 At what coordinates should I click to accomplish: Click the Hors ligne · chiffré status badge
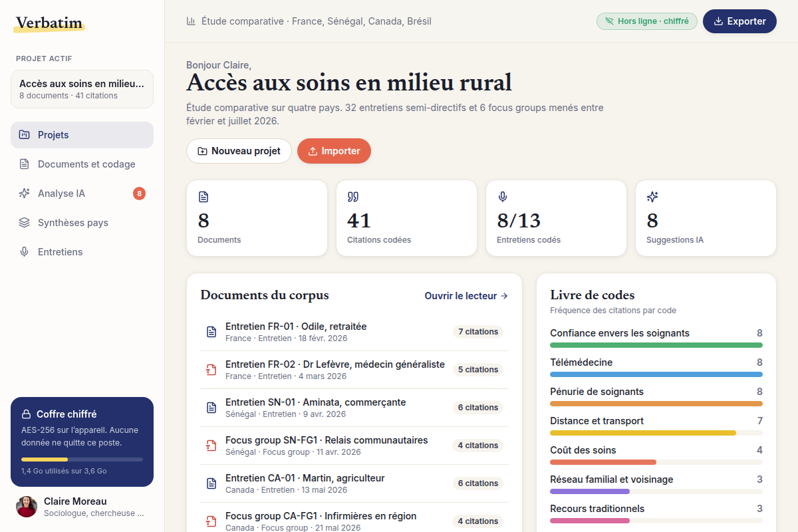coord(647,21)
